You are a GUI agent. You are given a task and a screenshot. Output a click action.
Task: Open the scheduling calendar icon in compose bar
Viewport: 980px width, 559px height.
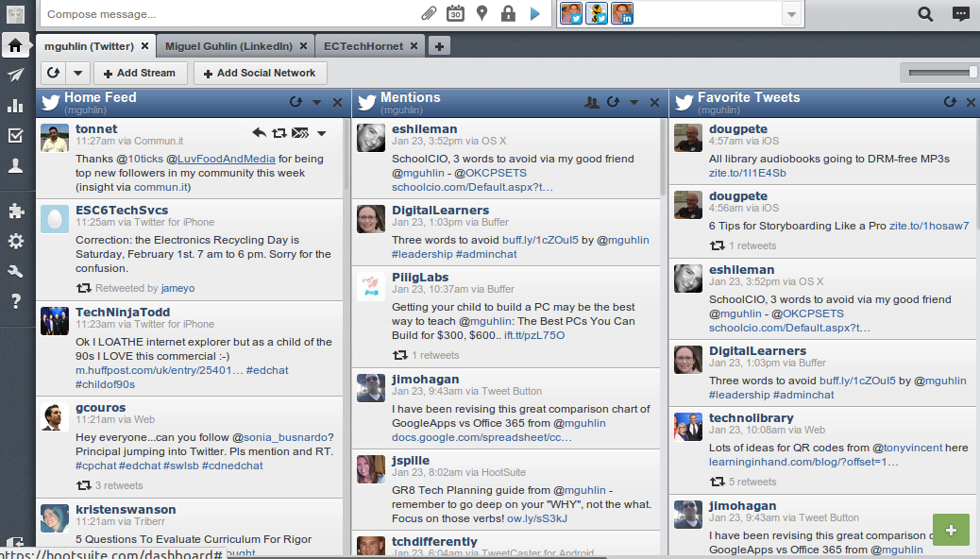pos(455,14)
